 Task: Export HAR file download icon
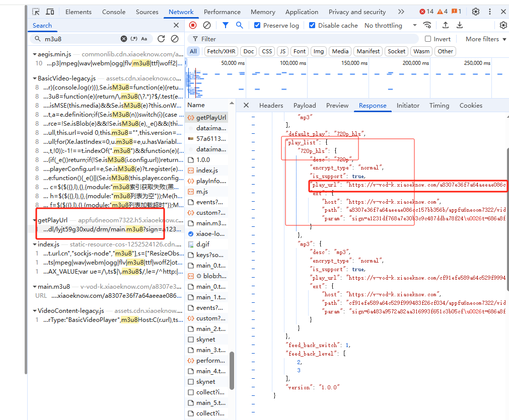[459, 25]
